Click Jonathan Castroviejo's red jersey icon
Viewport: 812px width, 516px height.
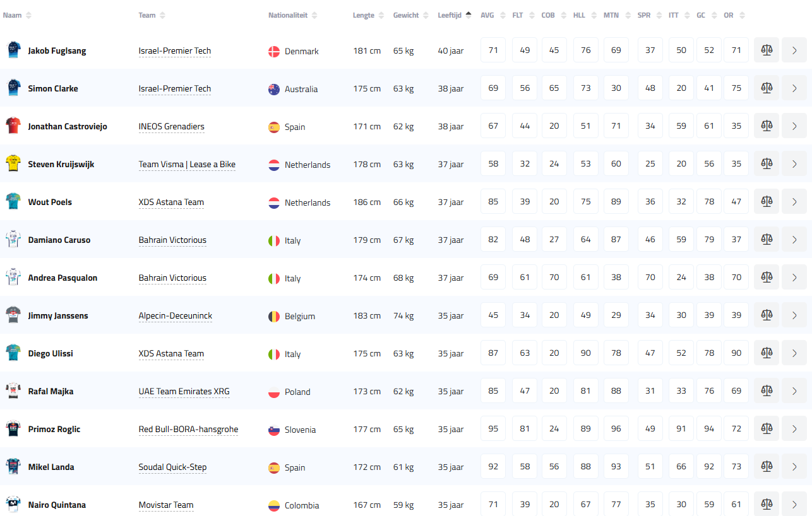(x=13, y=126)
